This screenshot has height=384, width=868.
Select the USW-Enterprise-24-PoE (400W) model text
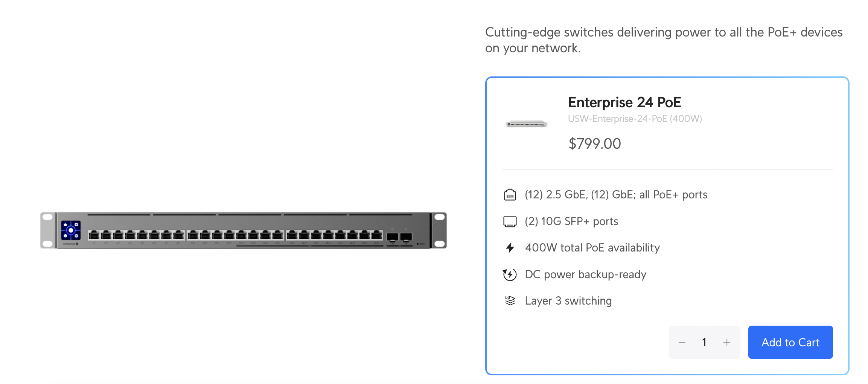pos(635,119)
